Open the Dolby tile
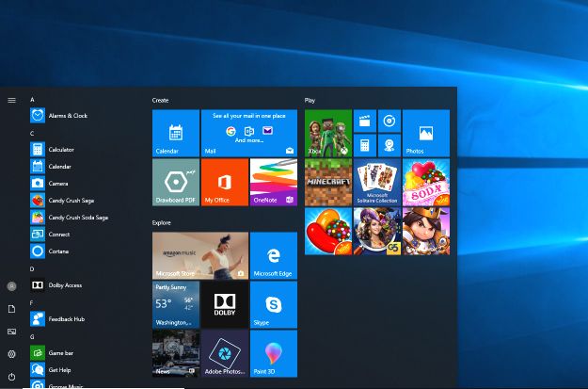This screenshot has height=389, width=588. (x=225, y=304)
